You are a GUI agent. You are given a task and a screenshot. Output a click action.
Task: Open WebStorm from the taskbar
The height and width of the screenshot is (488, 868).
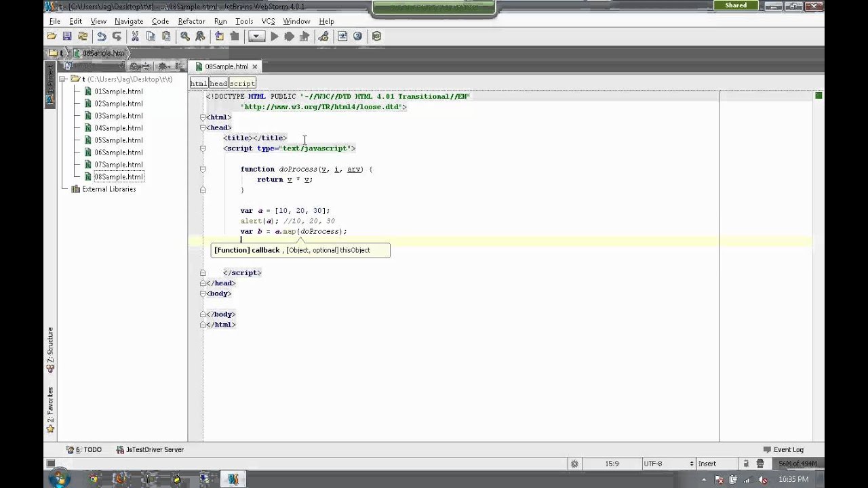coord(233,479)
